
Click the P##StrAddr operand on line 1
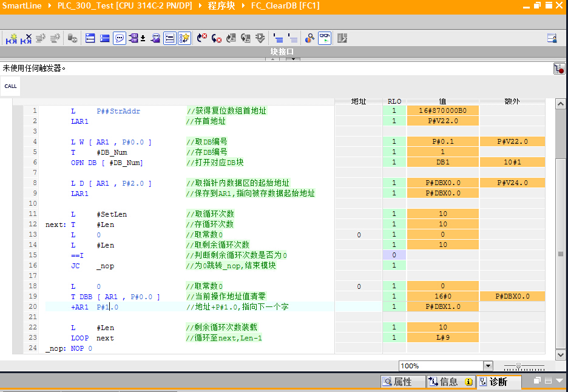click(118, 111)
